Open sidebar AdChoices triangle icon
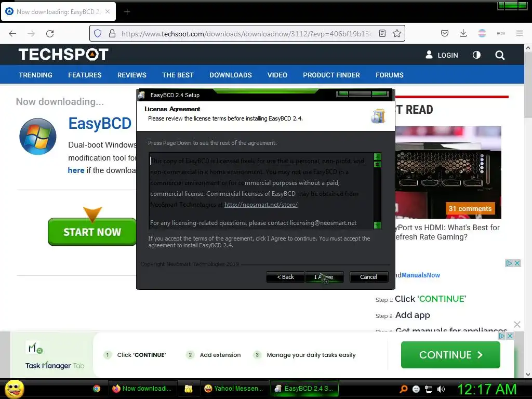Screen dimensions: 532x399 (509, 263)
